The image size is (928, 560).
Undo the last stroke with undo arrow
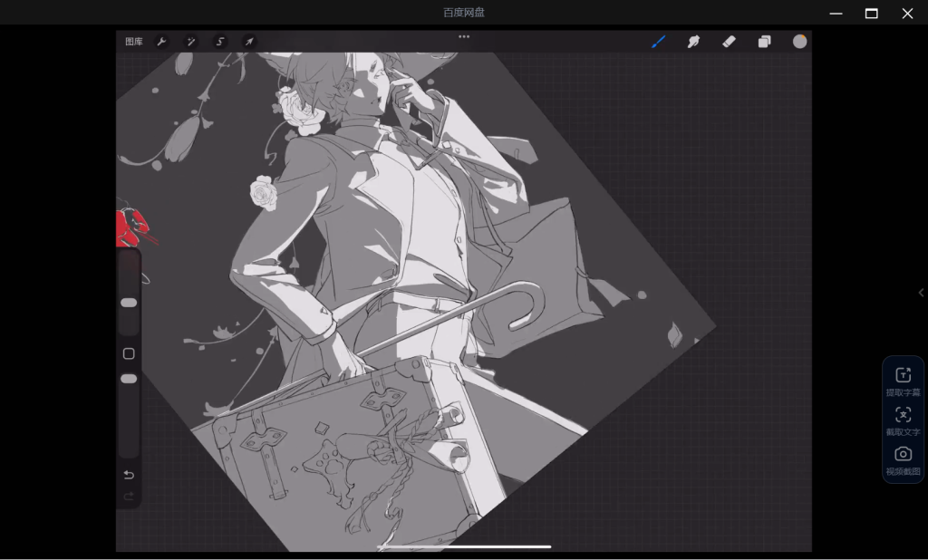(x=129, y=475)
